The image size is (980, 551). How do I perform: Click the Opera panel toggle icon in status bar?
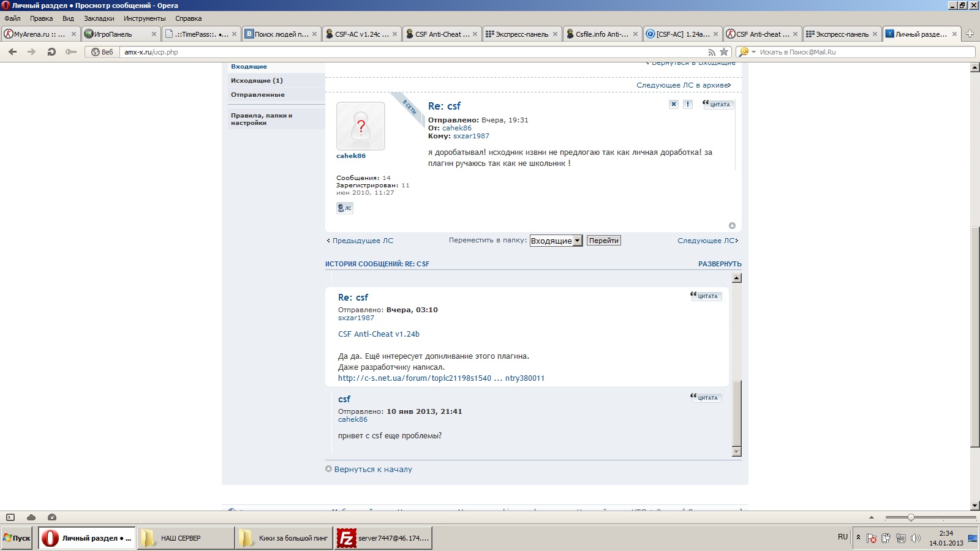point(10,517)
